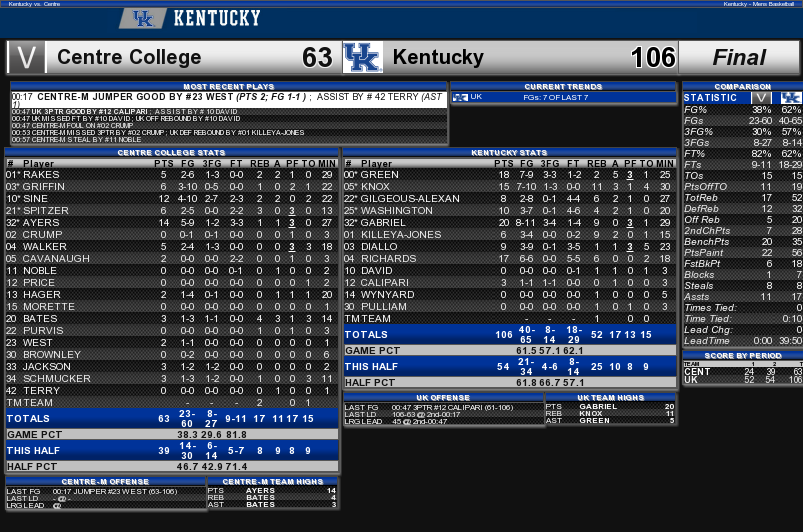Click the Kentucky TOTALS row
Screen dimensions: 803x532
510,334
